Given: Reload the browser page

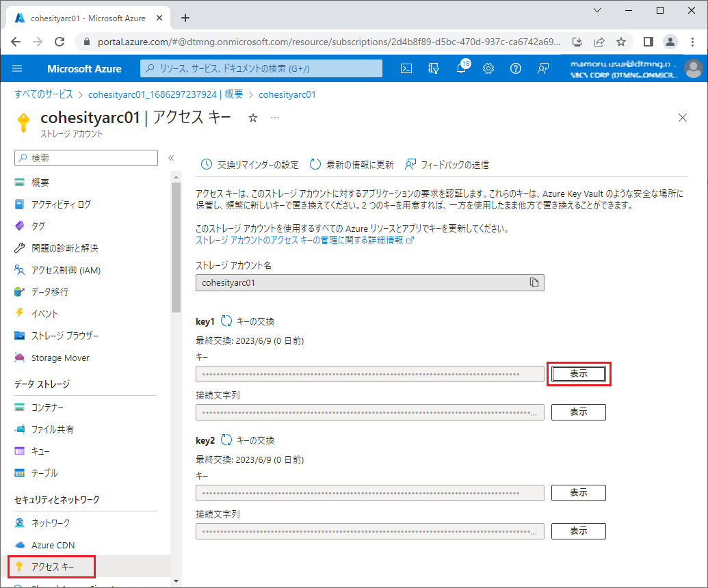Looking at the screenshot, I should [59, 42].
